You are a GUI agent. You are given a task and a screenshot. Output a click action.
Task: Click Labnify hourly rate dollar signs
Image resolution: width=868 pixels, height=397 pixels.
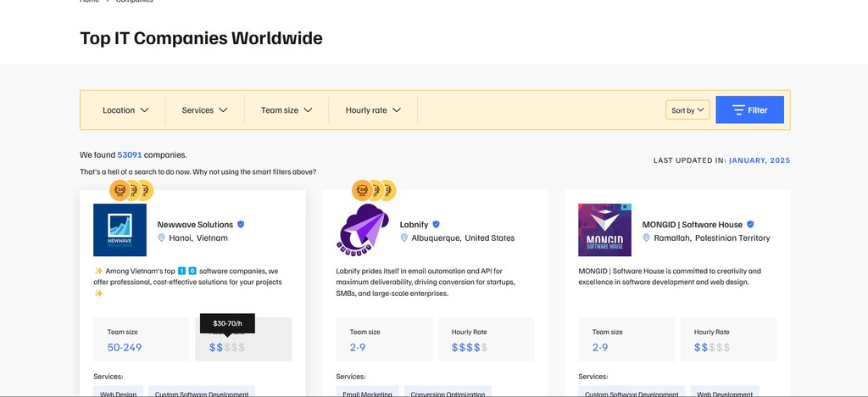pos(470,348)
